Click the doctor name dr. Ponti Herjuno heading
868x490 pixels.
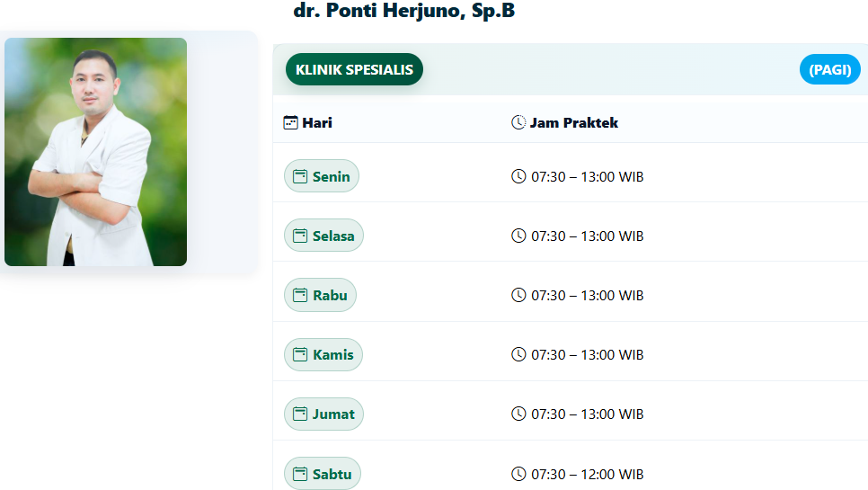[x=403, y=12]
